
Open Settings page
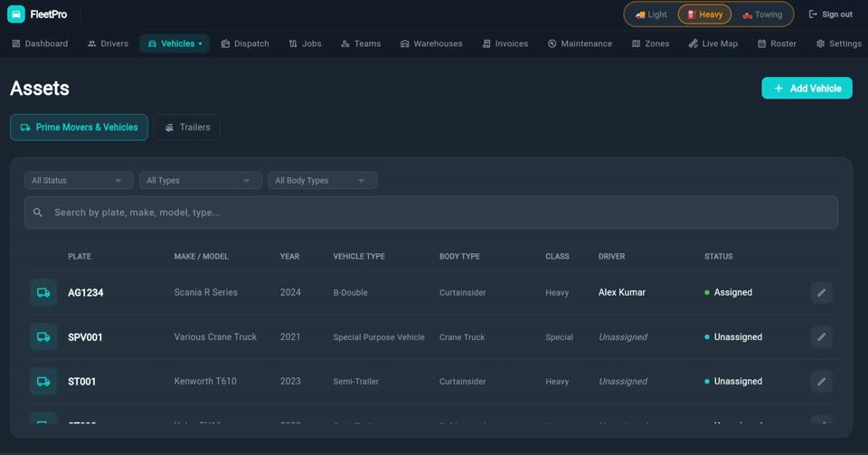tap(839, 43)
